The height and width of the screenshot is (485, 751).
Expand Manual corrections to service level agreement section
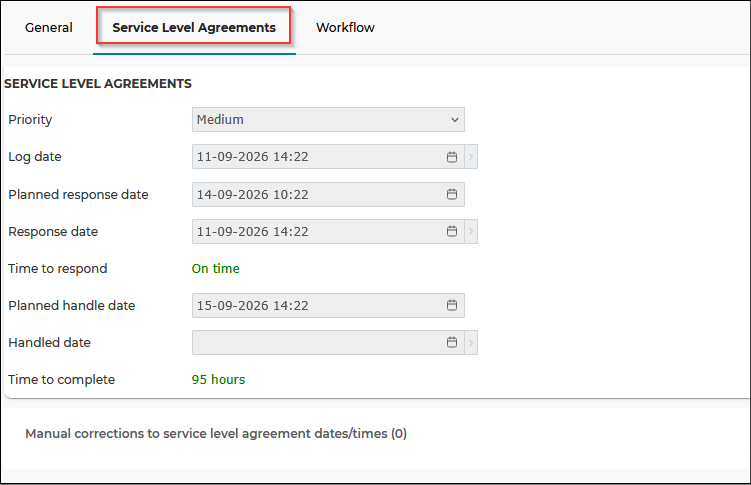(x=216, y=433)
